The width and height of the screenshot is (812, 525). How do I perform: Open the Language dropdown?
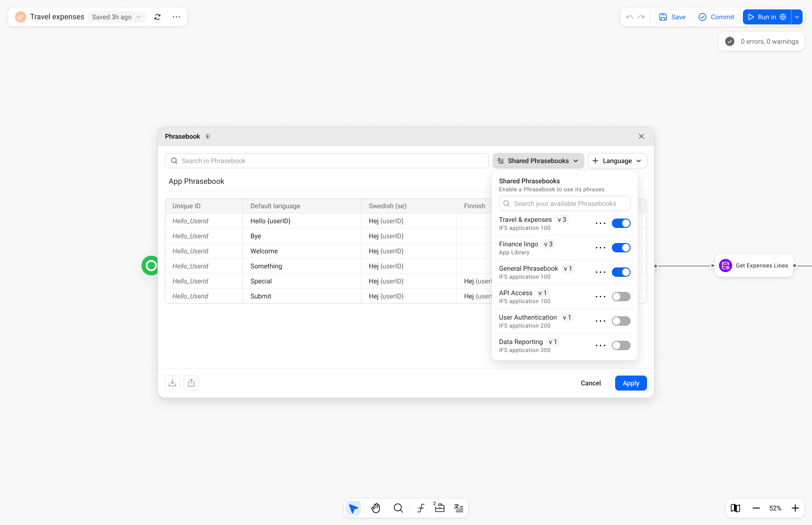coord(617,161)
